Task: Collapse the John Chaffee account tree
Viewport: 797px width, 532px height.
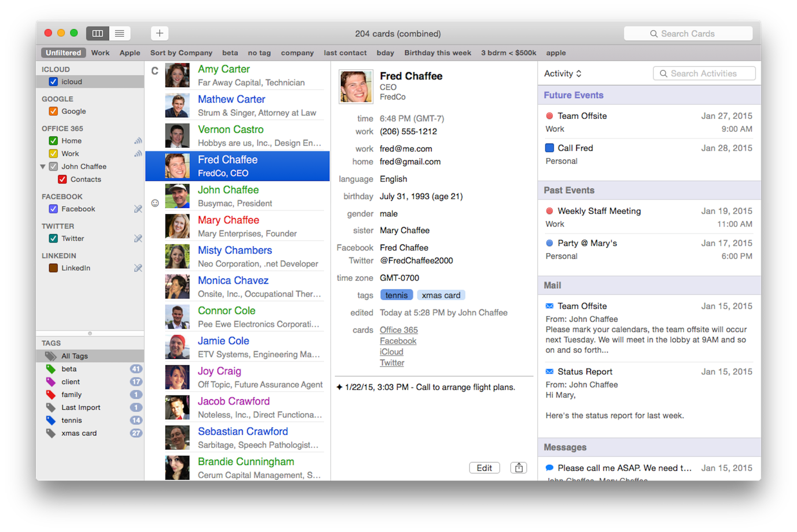Action: tap(43, 166)
